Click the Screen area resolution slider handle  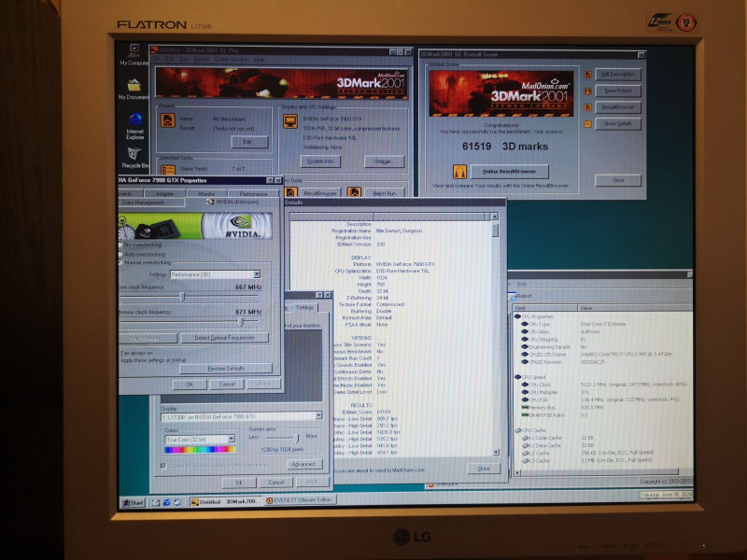click(297, 437)
